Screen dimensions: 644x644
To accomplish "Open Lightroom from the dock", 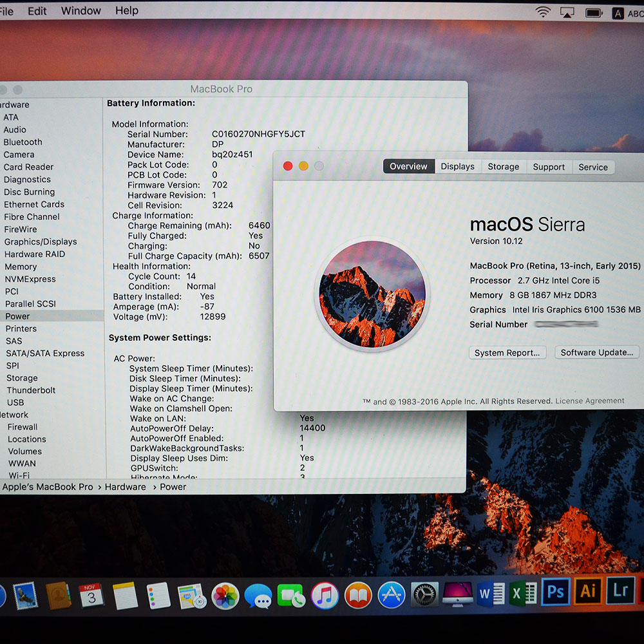I will 620,590.
